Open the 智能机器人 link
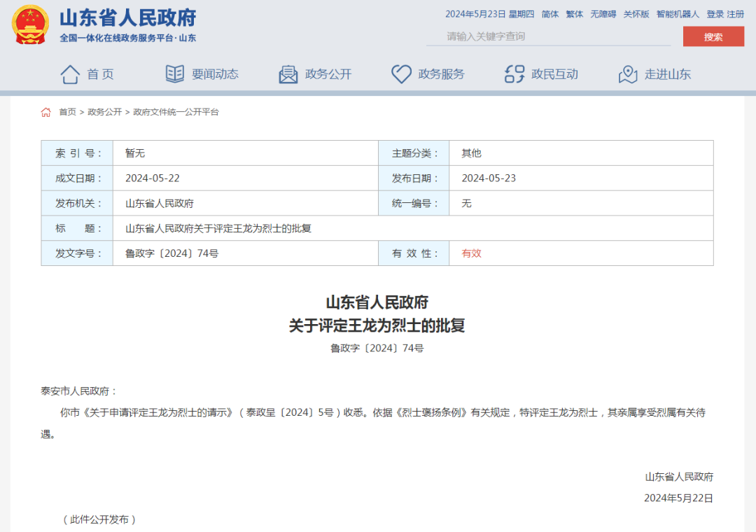 [x=678, y=14]
